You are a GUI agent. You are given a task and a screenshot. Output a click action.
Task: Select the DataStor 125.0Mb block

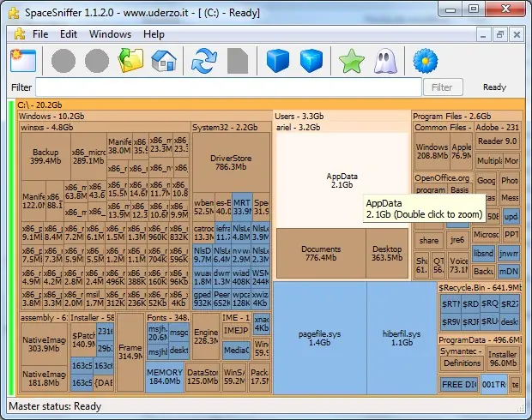(203, 376)
